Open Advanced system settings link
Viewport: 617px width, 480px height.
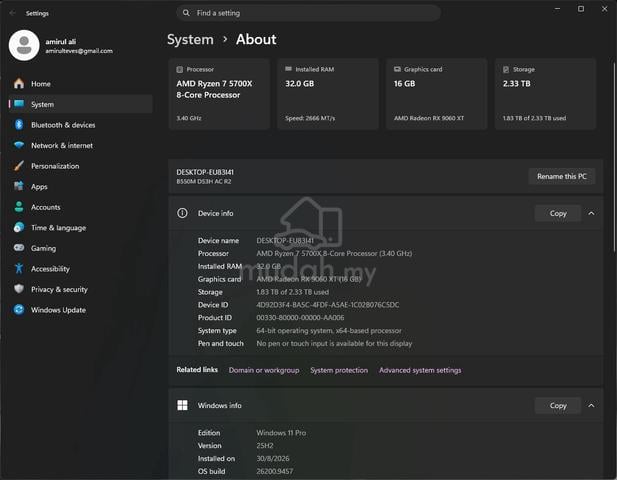point(420,370)
